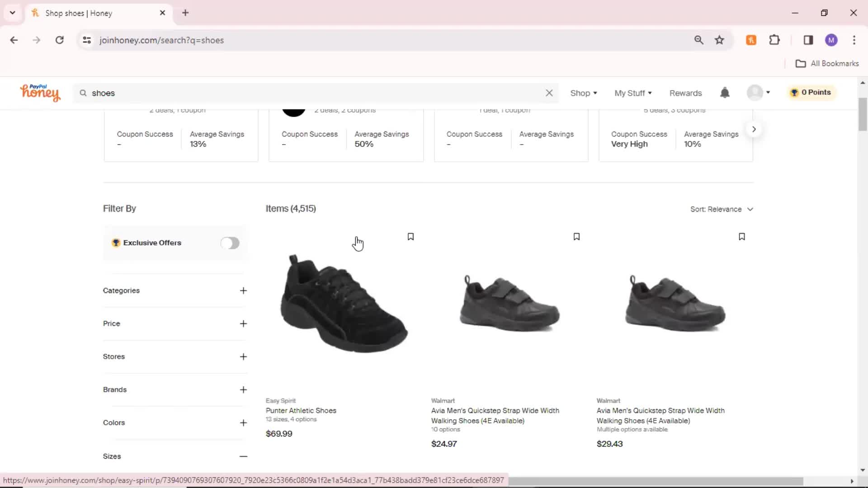Open a new browser tab
The image size is (868, 488).
pos(185,13)
